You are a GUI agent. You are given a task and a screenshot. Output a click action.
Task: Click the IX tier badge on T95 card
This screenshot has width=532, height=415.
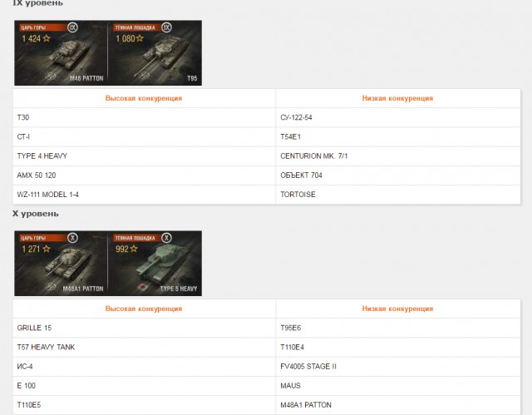click(x=166, y=27)
